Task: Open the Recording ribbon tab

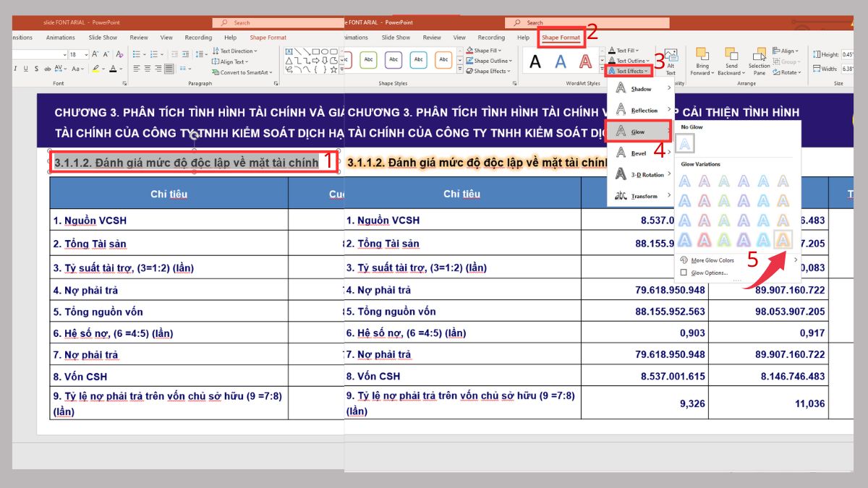Action: (x=492, y=37)
